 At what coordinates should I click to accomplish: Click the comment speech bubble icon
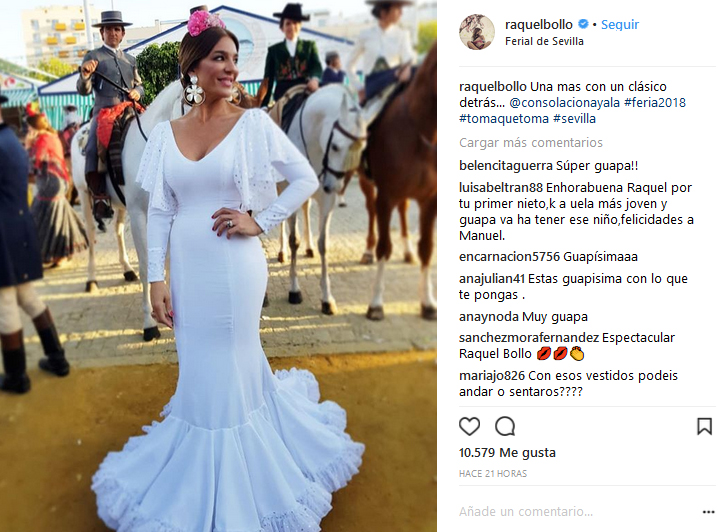(505, 426)
